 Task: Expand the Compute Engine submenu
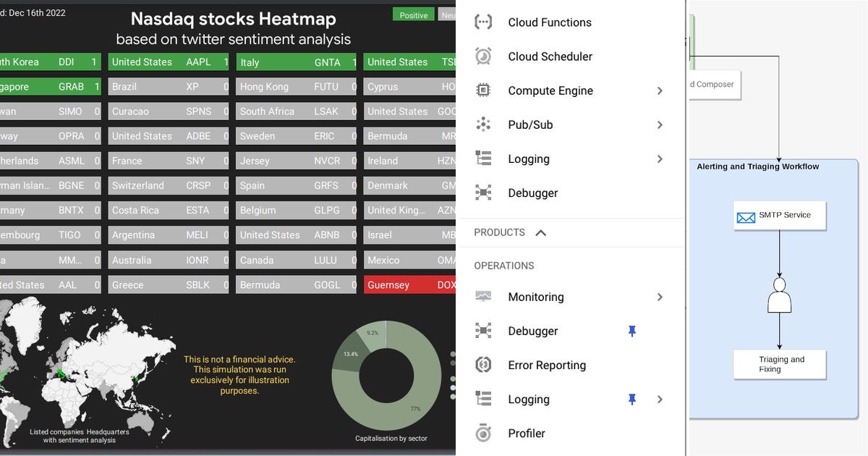click(659, 90)
